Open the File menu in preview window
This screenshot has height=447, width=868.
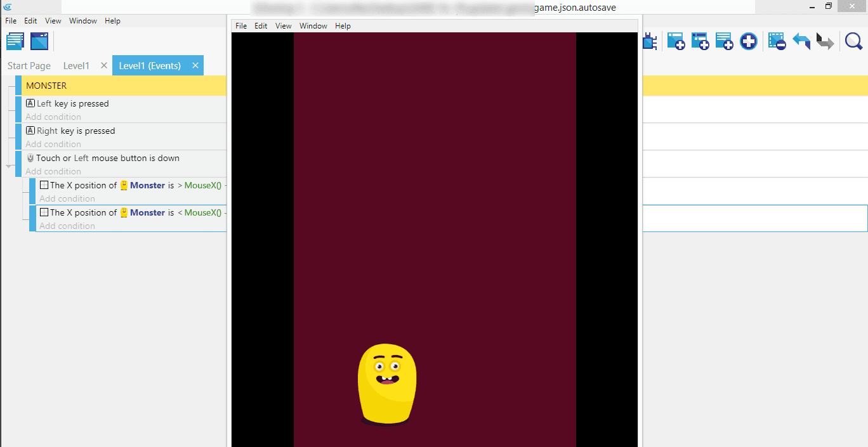pos(241,26)
